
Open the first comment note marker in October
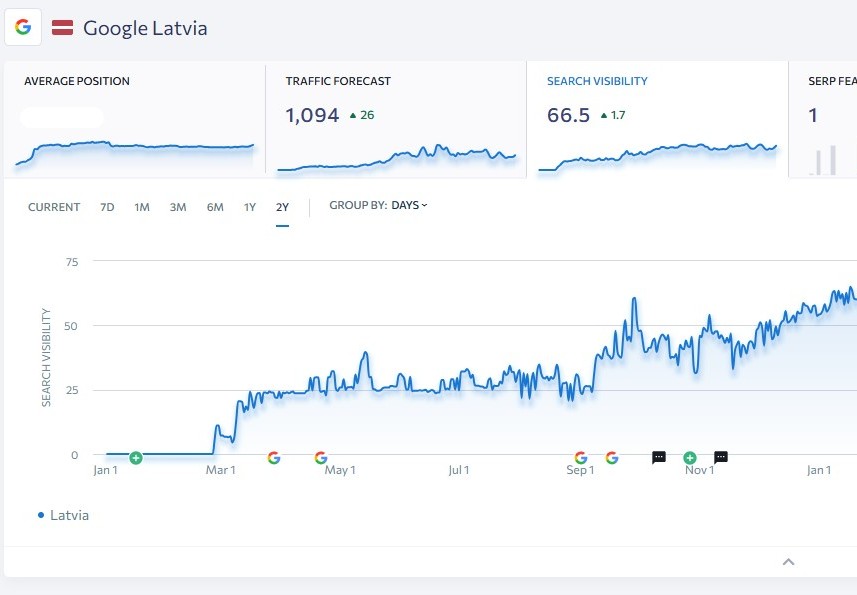659,458
